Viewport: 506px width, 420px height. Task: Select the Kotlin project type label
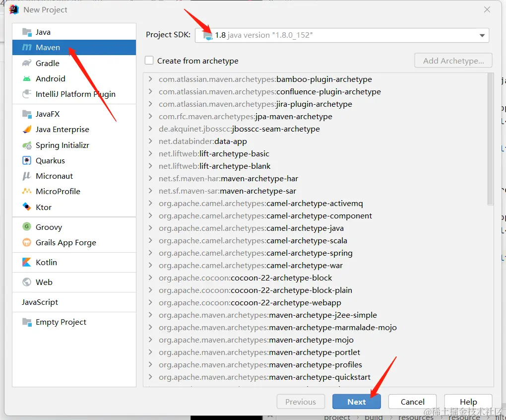point(46,262)
